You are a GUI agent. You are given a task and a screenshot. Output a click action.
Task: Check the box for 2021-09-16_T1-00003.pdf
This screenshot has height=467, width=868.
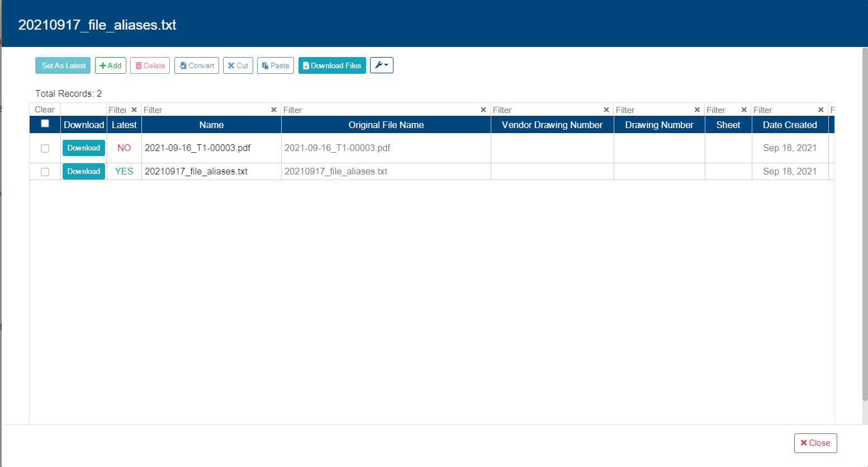coord(45,148)
